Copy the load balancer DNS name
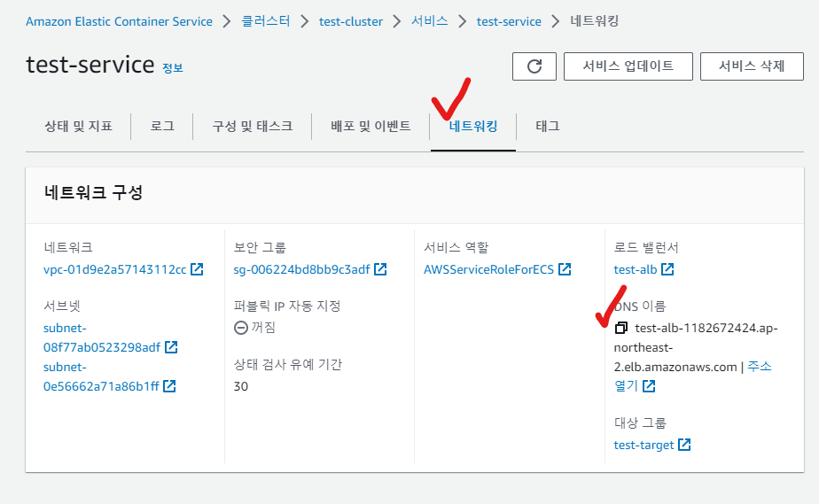The width and height of the screenshot is (819, 504). tap(621, 328)
